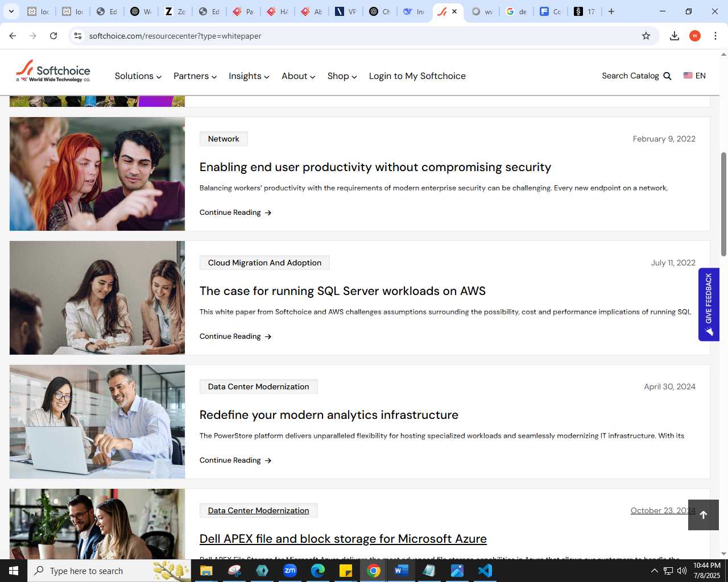Open the Search Catalog magnifier icon
Image resolution: width=728 pixels, height=582 pixels.
668,76
